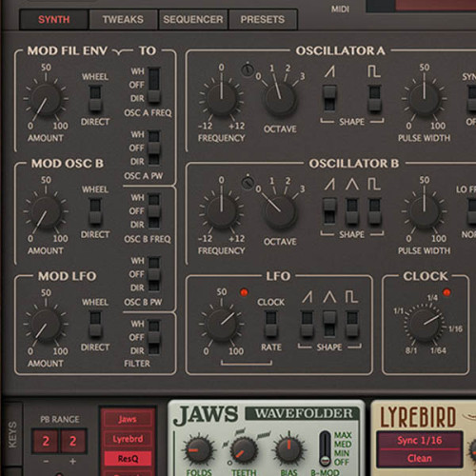Click the Oscillator A fine tune mini knob
This screenshot has width=476, height=476.
point(248,69)
